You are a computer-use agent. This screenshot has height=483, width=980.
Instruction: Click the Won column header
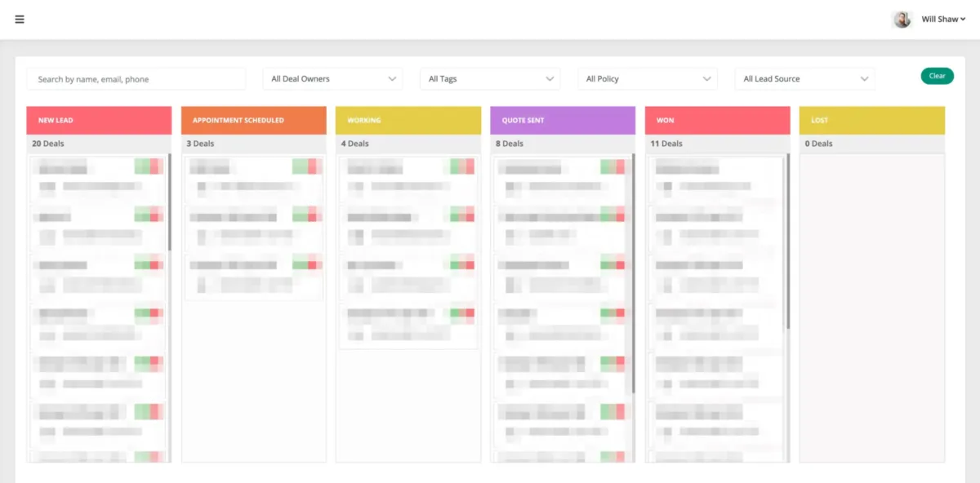coord(718,120)
